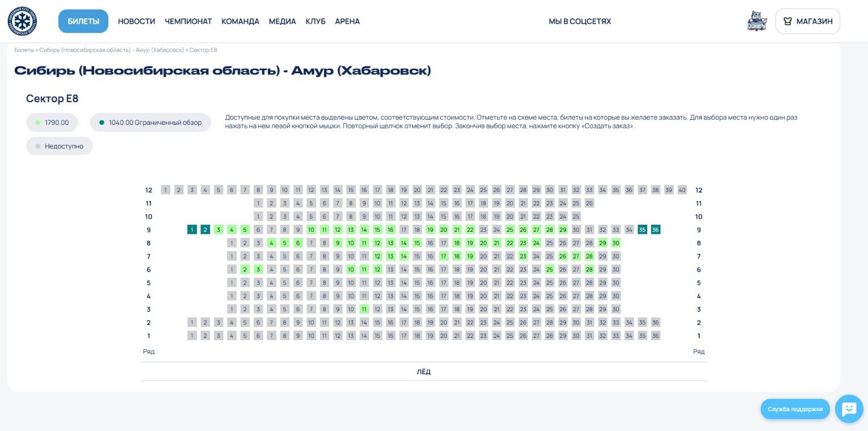Open the КЛУБ menu item
868x431 pixels.
316,22
